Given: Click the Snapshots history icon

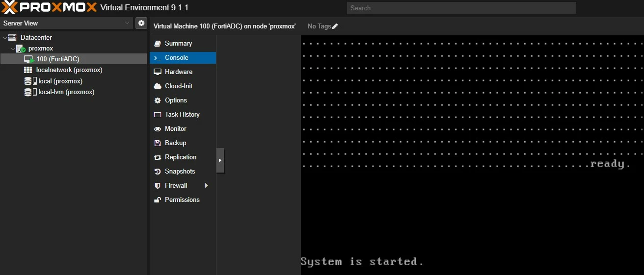Looking at the screenshot, I should pyautogui.click(x=158, y=172).
